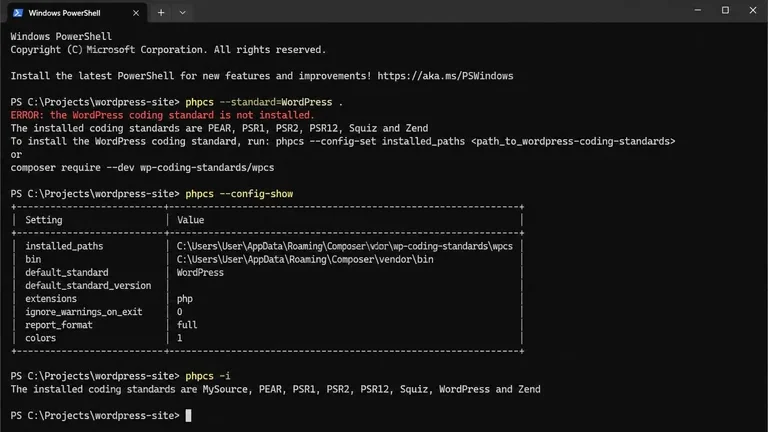Click the 'default_standard' setting cell
The height and width of the screenshot is (432, 768).
67,272
